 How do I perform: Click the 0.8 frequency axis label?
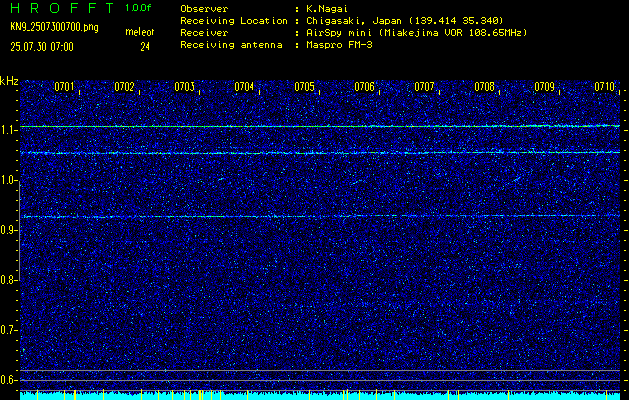(8, 280)
